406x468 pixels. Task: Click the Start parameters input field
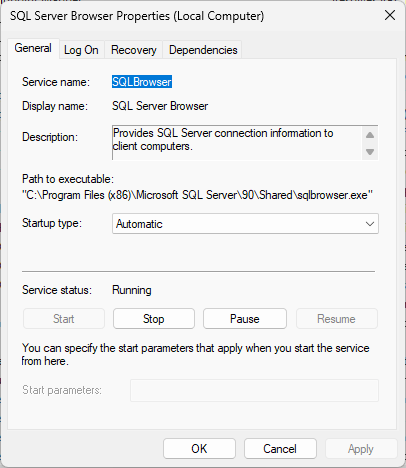254,390
